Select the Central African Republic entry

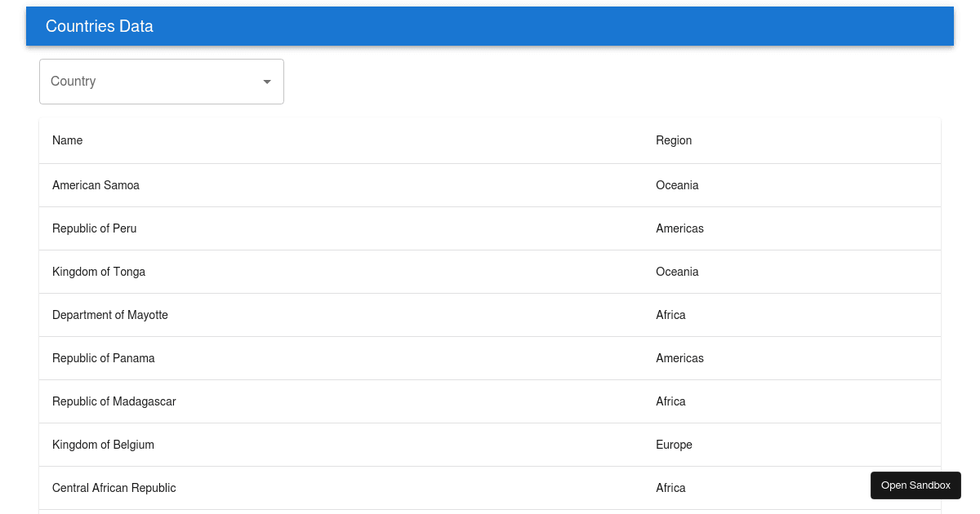point(114,488)
